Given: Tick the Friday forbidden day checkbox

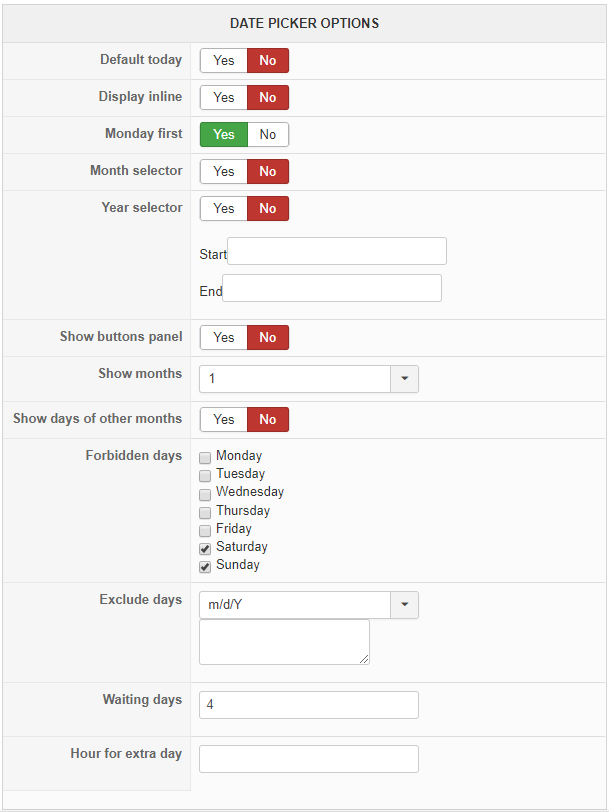Looking at the screenshot, I should 205,530.
